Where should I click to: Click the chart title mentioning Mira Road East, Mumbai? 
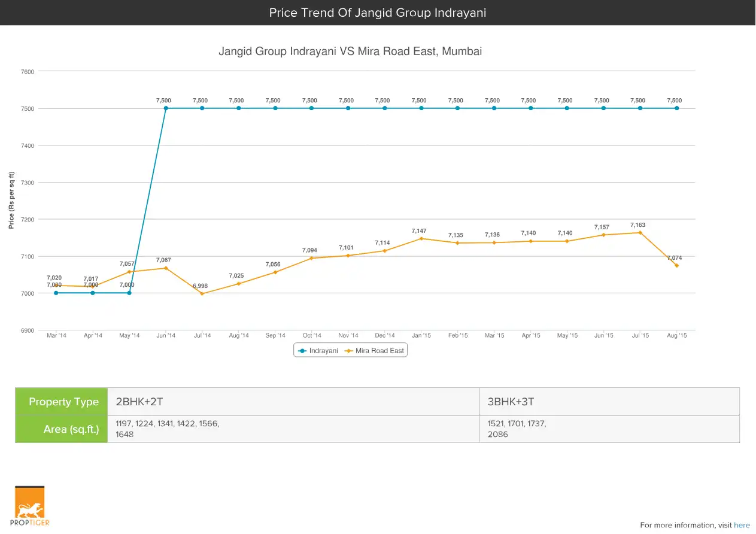click(x=350, y=51)
